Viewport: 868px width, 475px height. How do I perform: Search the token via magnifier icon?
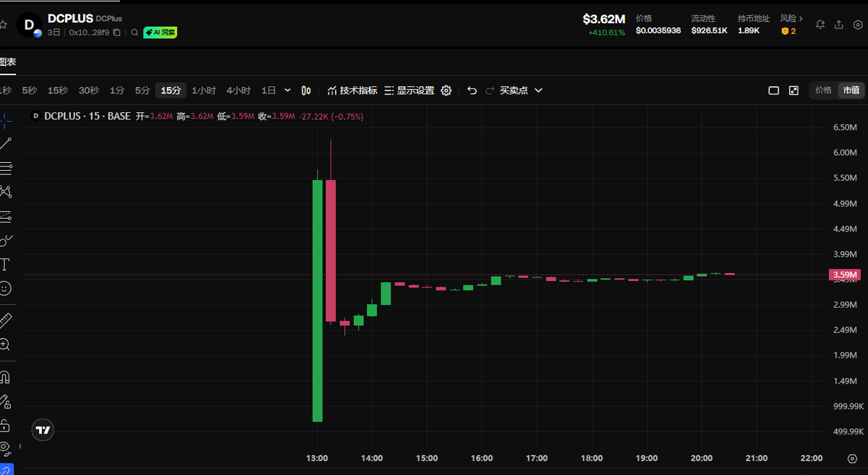point(135,33)
